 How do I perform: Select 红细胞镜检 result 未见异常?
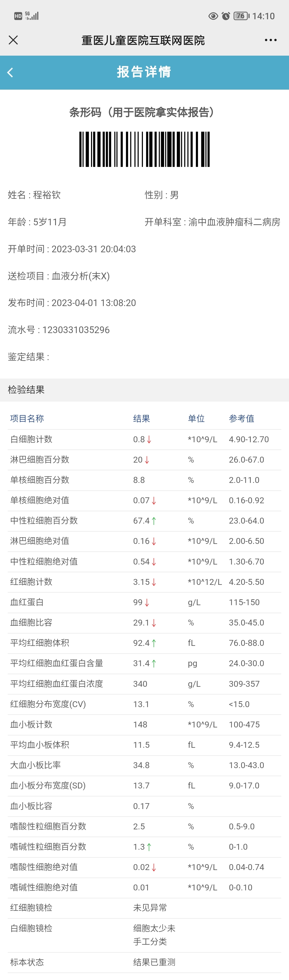[150, 908]
